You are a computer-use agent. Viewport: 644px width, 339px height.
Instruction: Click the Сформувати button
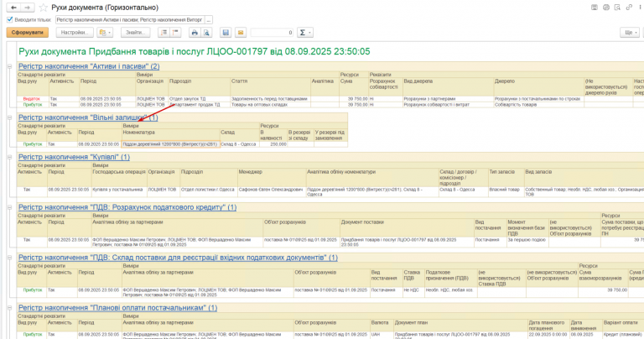[x=28, y=33]
